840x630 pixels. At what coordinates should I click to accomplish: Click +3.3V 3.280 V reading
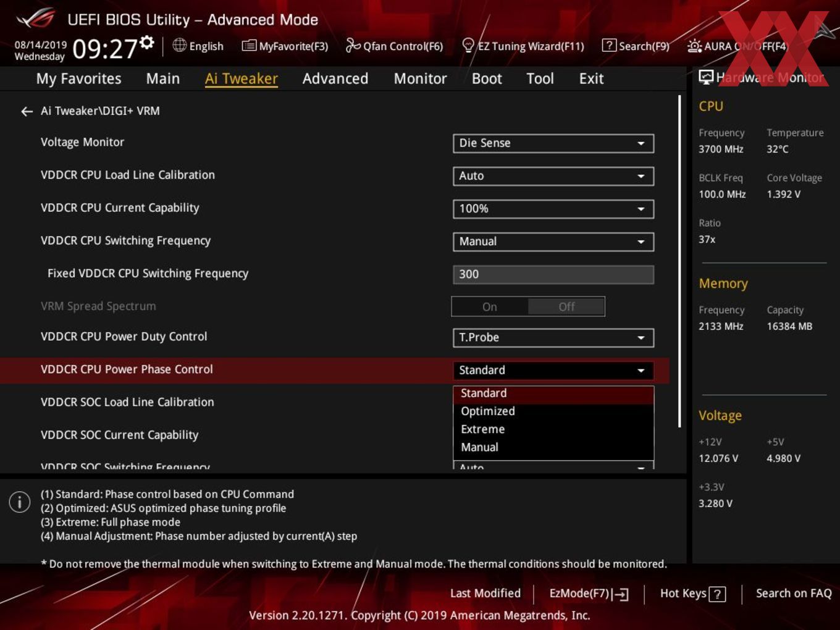coord(715,503)
